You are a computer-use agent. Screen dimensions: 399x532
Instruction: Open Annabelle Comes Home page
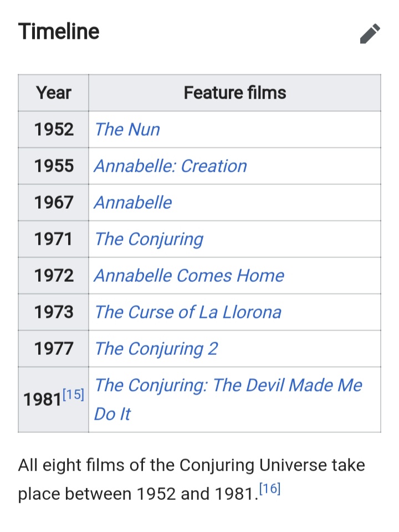(x=188, y=276)
